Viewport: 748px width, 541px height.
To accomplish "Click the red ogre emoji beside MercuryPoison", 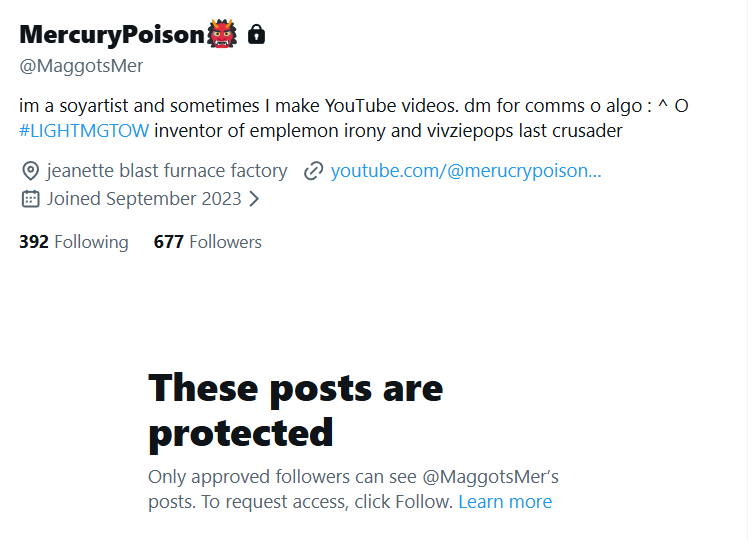I will 222,35.
